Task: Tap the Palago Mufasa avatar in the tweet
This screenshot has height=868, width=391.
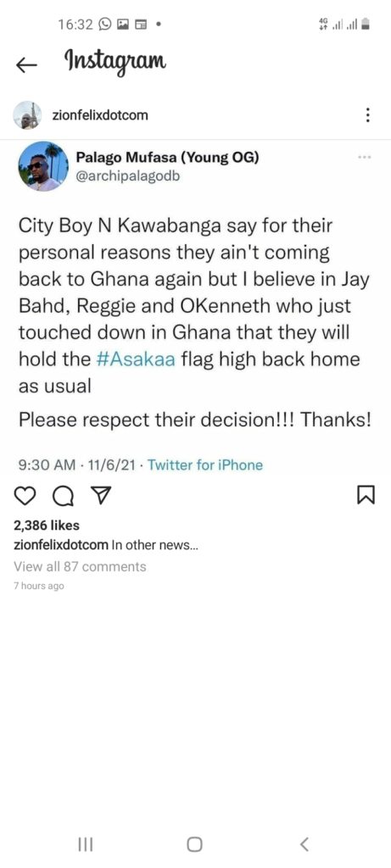Action: coord(39,166)
